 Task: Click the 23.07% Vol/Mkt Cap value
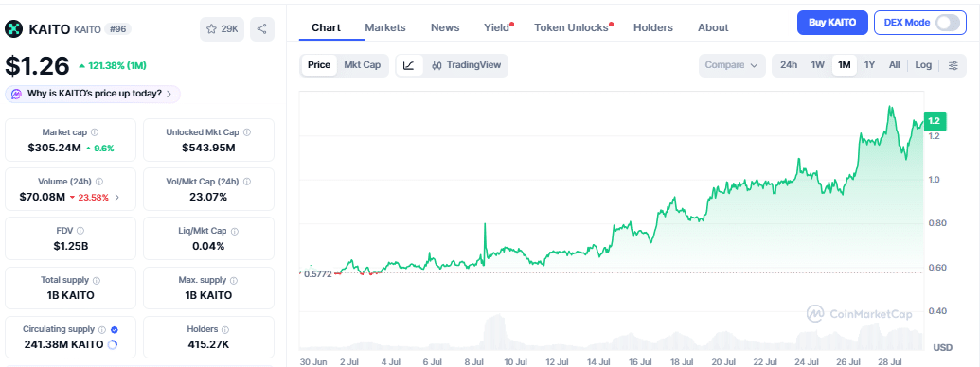coord(208,198)
